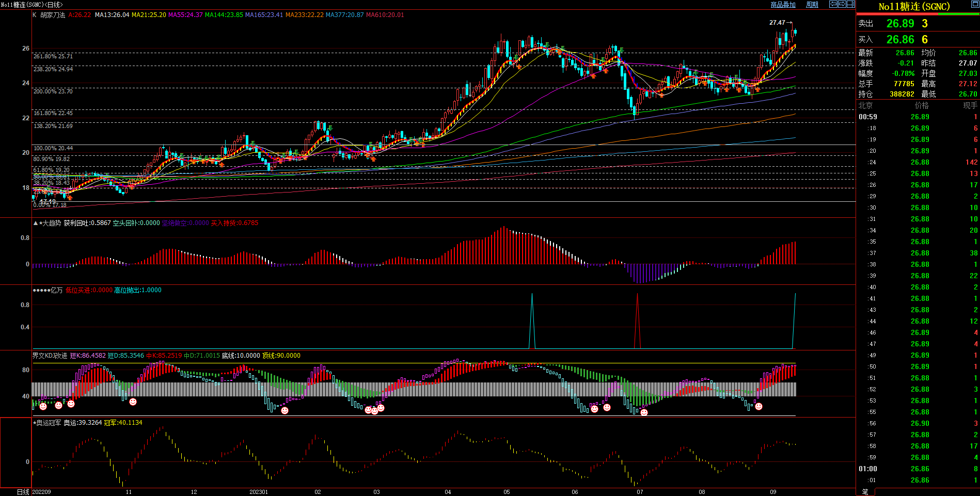The height and width of the screenshot is (496, 980).
Task: Click the right arrow navigation icon
Action: click(x=842, y=4)
